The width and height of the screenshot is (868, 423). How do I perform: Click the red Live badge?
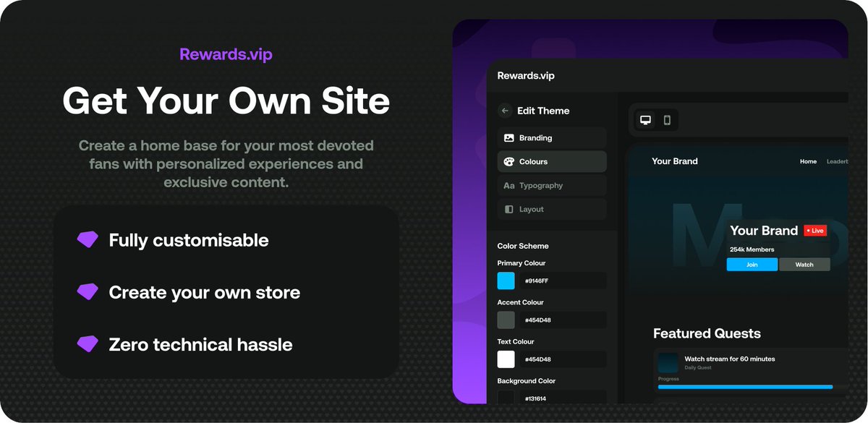click(815, 231)
